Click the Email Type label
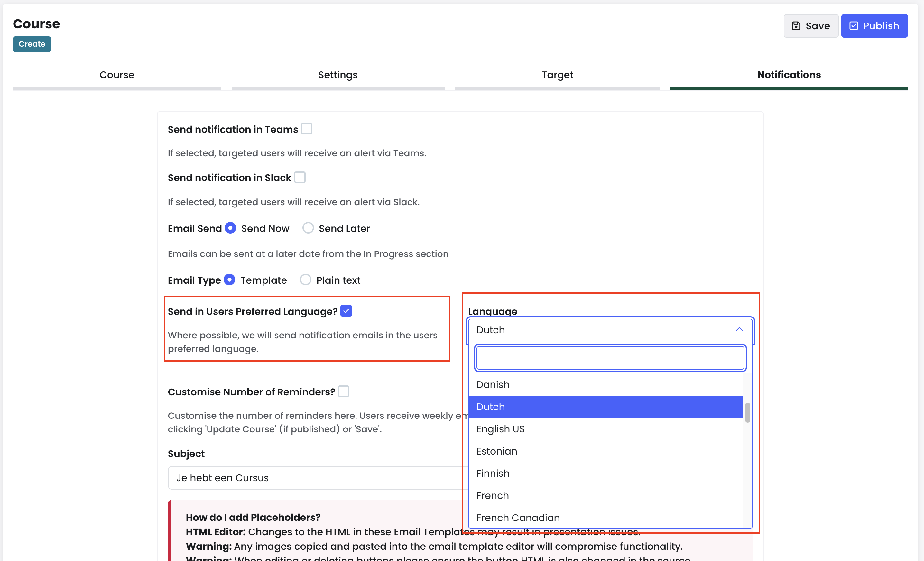 (194, 280)
